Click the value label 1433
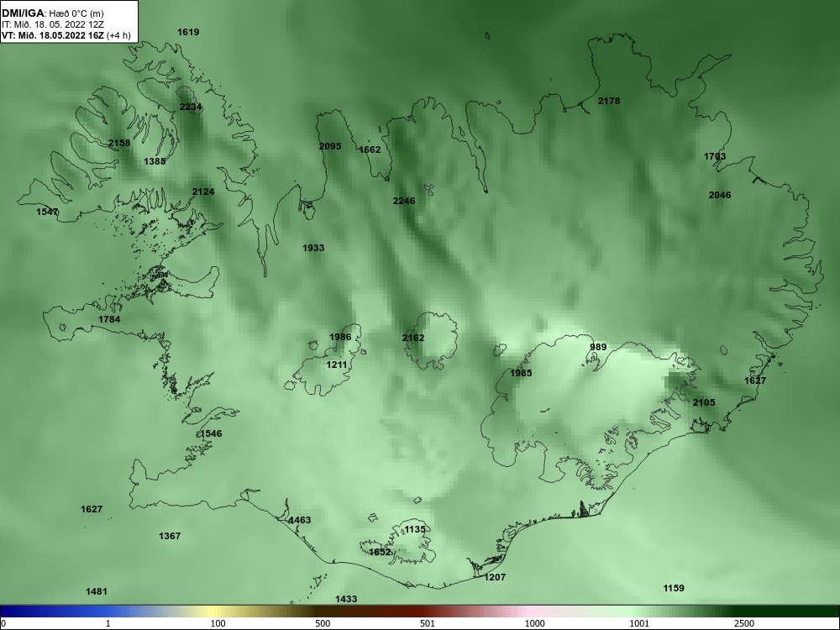The width and height of the screenshot is (840, 630). [x=346, y=600]
